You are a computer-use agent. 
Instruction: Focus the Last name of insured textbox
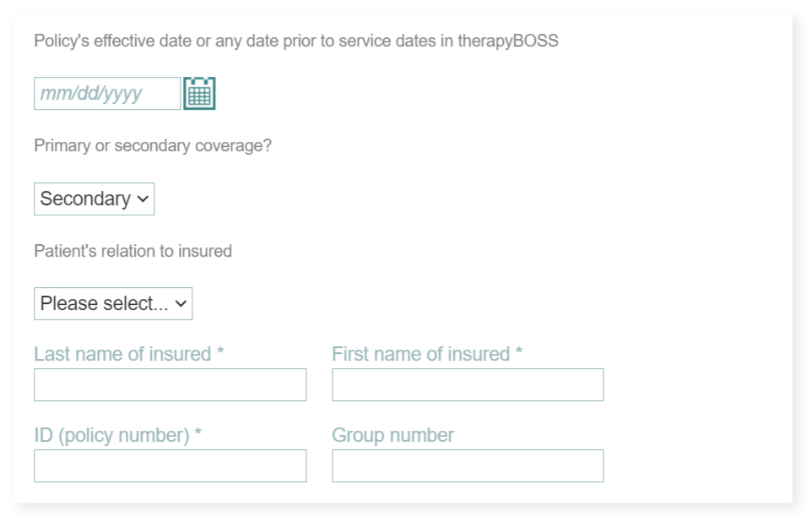(x=170, y=385)
